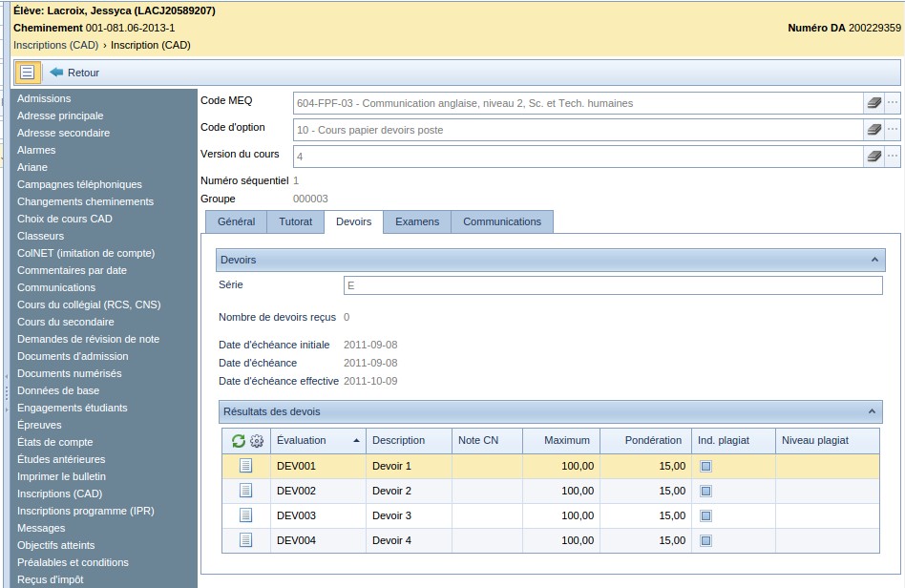
Task: Refresh the Résultats des devoirs grid
Action: [x=239, y=441]
